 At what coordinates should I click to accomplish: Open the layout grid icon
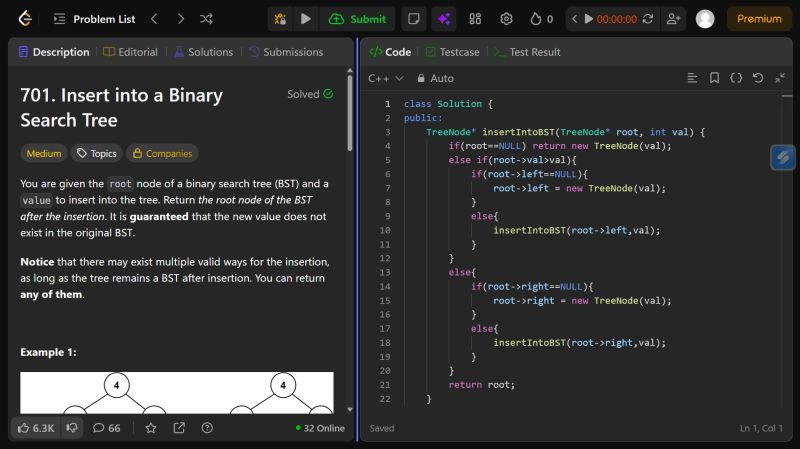475,19
